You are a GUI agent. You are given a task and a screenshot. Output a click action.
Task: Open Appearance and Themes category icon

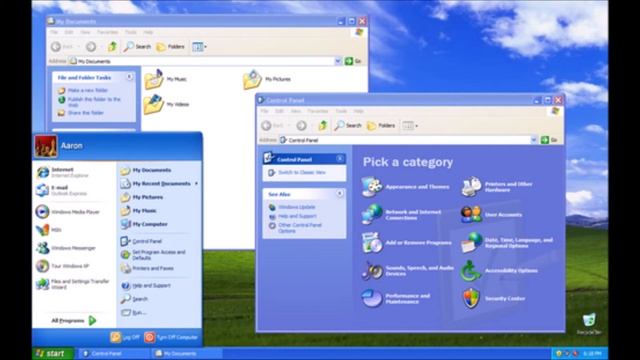pyautogui.click(x=371, y=187)
